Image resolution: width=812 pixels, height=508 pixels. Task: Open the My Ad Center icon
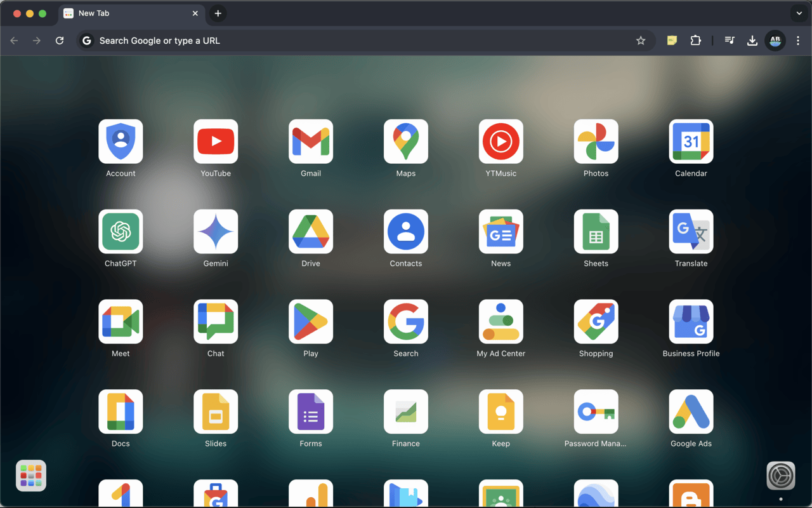pyautogui.click(x=501, y=322)
